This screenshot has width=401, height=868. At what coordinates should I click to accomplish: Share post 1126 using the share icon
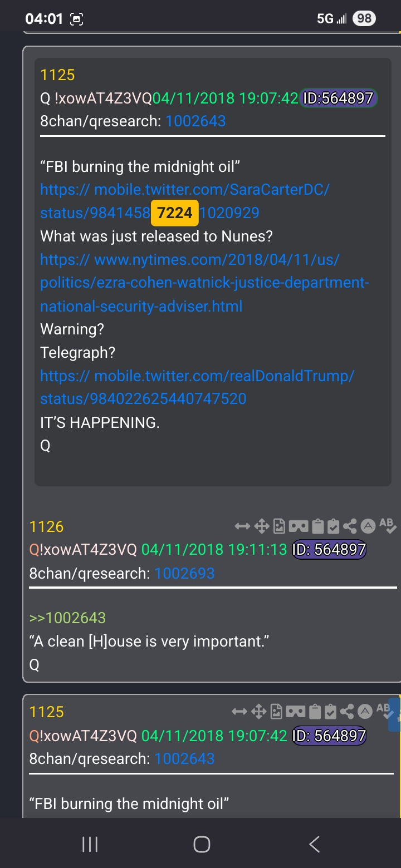click(x=350, y=526)
